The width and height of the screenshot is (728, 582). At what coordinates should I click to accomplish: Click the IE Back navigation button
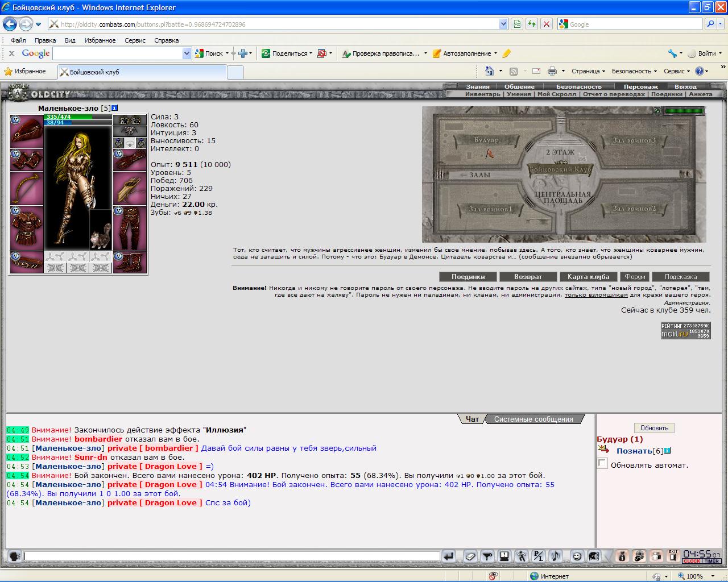(10, 24)
